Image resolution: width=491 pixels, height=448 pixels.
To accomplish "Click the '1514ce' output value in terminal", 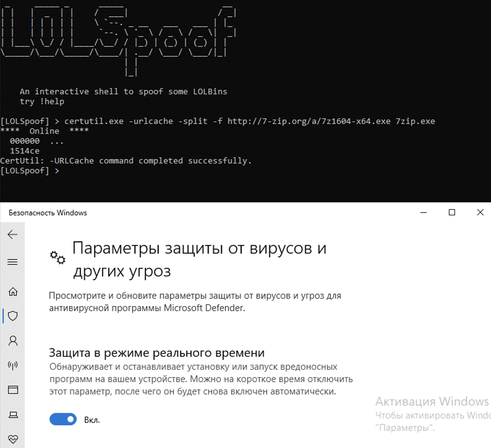I will point(25,151).
